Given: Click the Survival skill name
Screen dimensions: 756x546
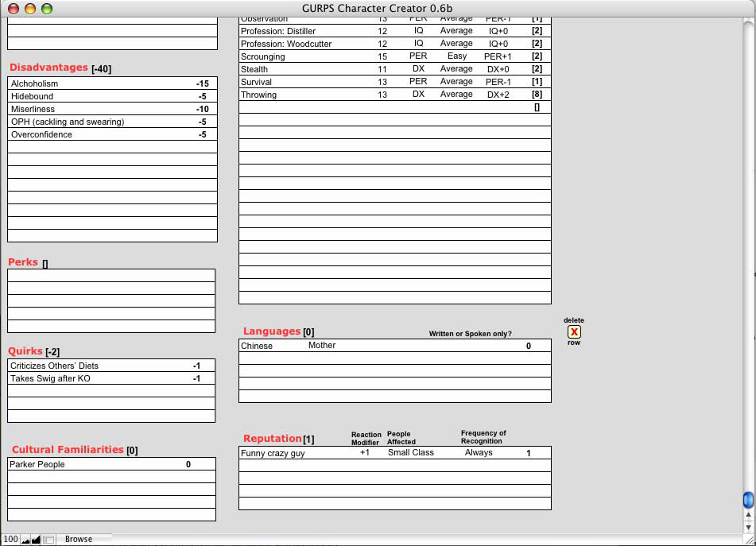Looking at the screenshot, I should pos(256,82).
